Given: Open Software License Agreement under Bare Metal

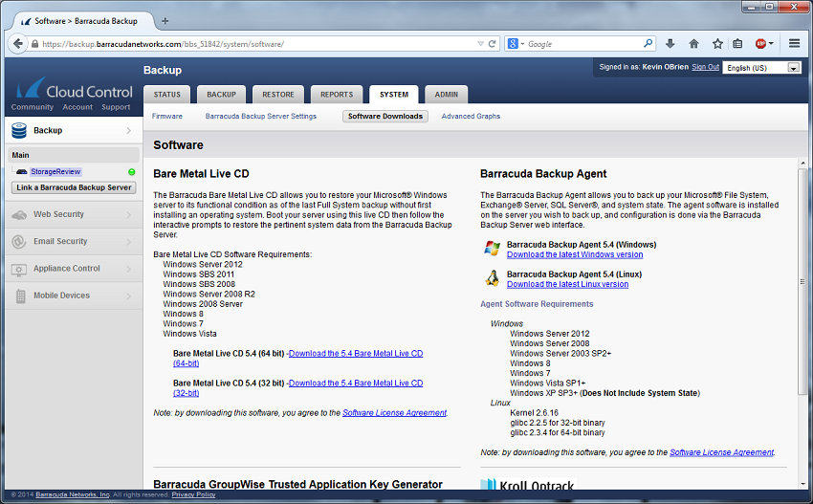Looking at the screenshot, I should (x=394, y=413).
